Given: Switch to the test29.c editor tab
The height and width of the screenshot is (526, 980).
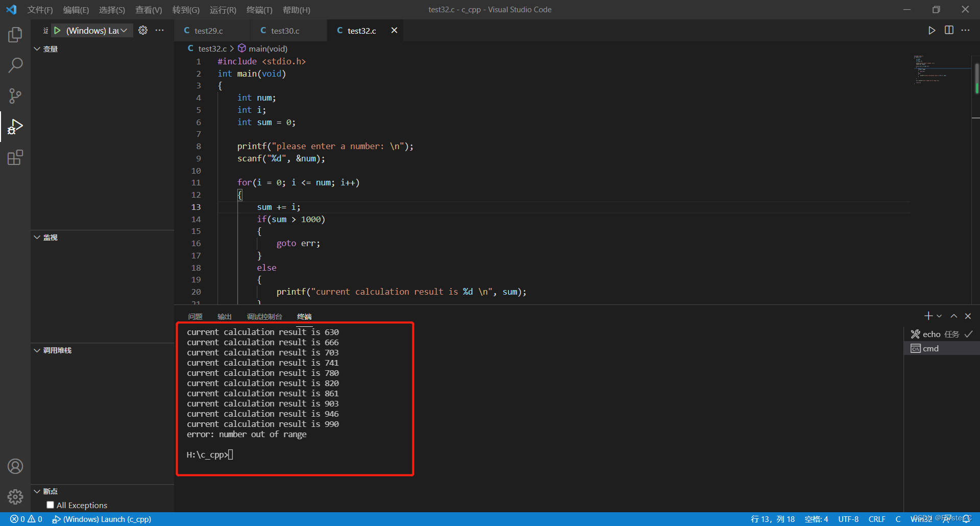Looking at the screenshot, I should [212, 31].
